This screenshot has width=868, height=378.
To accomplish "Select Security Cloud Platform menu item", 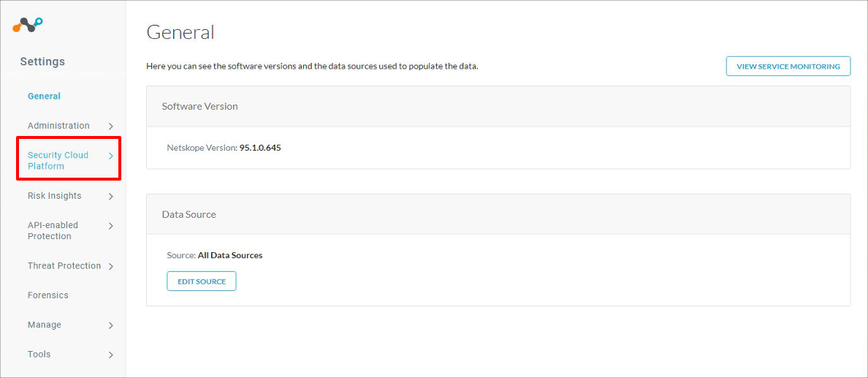I will click(58, 160).
